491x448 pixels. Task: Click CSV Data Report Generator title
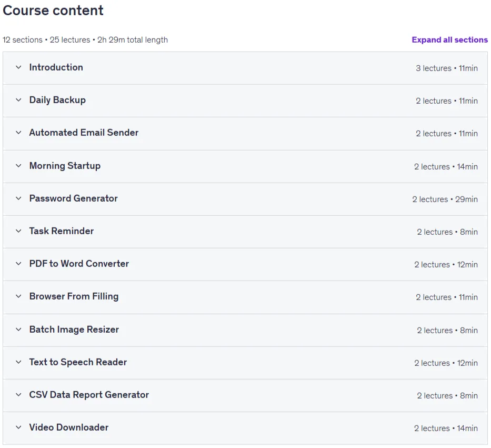(89, 395)
